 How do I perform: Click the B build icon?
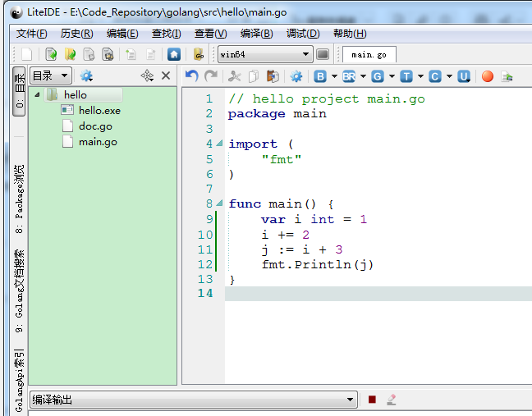pyautogui.click(x=320, y=76)
